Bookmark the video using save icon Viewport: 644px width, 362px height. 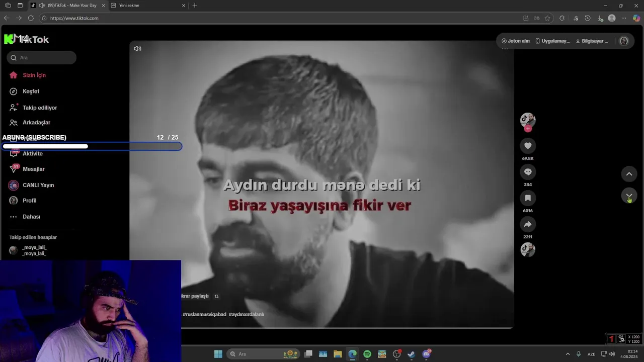tap(528, 198)
